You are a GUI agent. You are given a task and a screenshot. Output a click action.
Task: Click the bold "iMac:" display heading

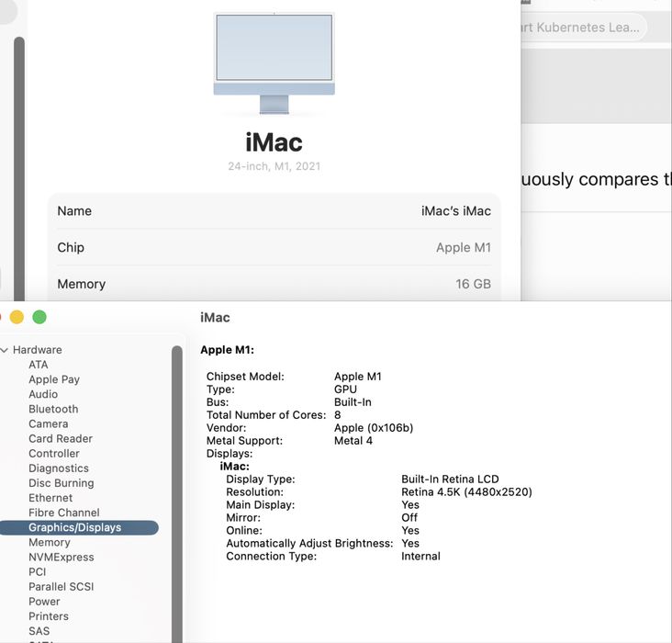click(234, 467)
